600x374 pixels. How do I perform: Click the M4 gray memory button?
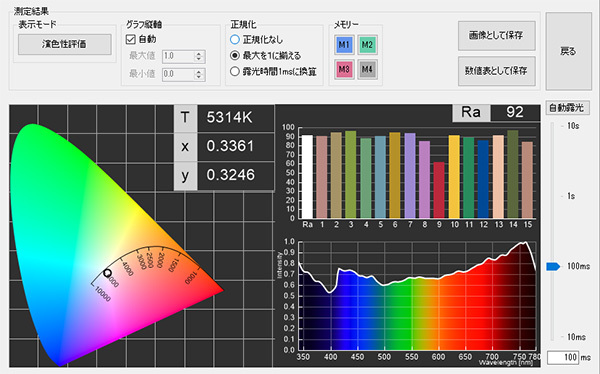(x=367, y=69)
